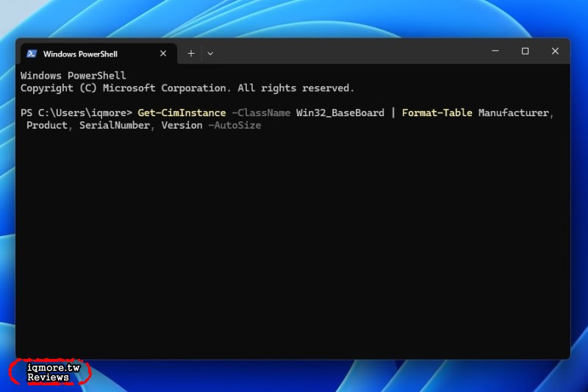Click the SerialNumber text in the command
The image size is (588, 392).
click(115, 125)
